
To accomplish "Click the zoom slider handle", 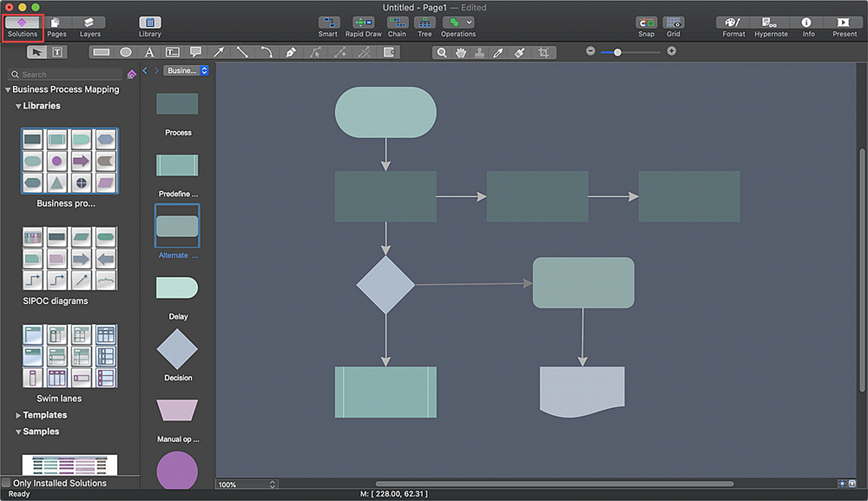I will tap(617, 52).
